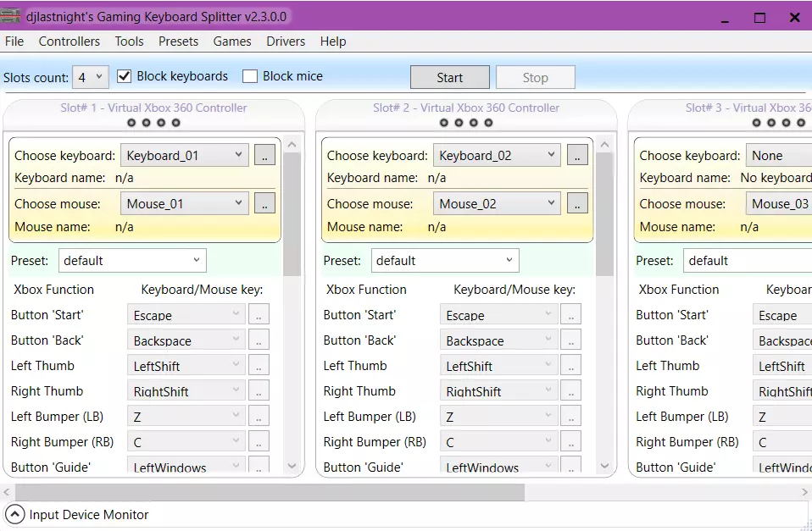Open Slot 1 Right Bumper C dropdown
Screen dimensions: 812x531
186,441
